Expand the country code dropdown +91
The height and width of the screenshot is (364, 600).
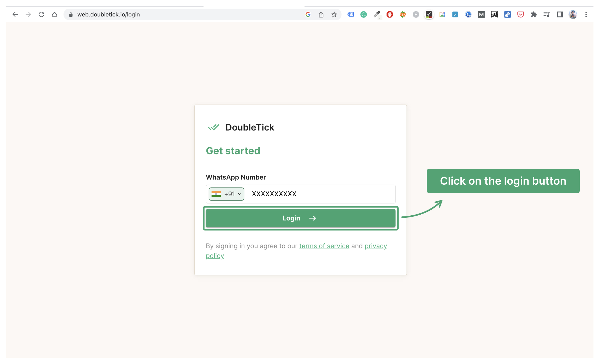point(225,193)
